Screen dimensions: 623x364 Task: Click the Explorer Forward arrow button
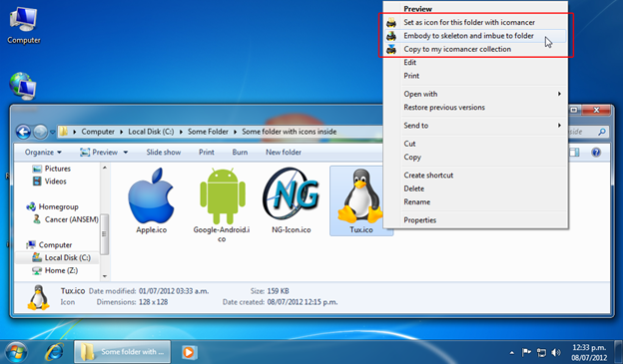click(x=40, y=132)
